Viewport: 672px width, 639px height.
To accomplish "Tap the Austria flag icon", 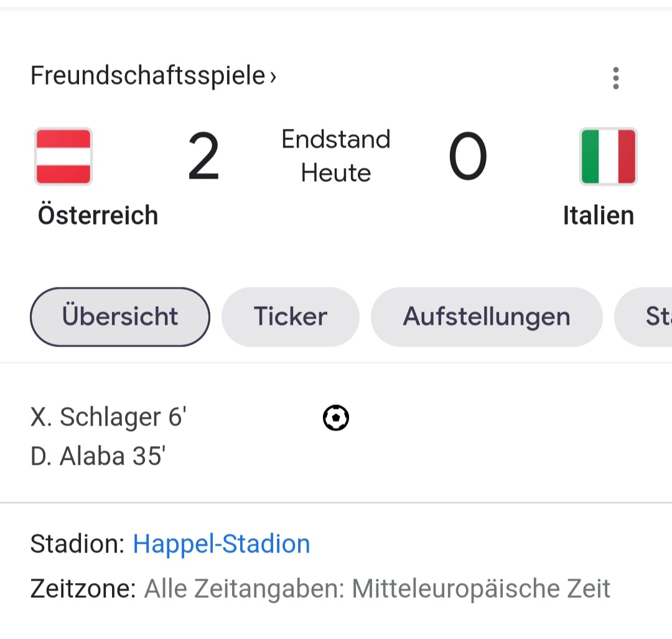I will click(x=63, y=157).
